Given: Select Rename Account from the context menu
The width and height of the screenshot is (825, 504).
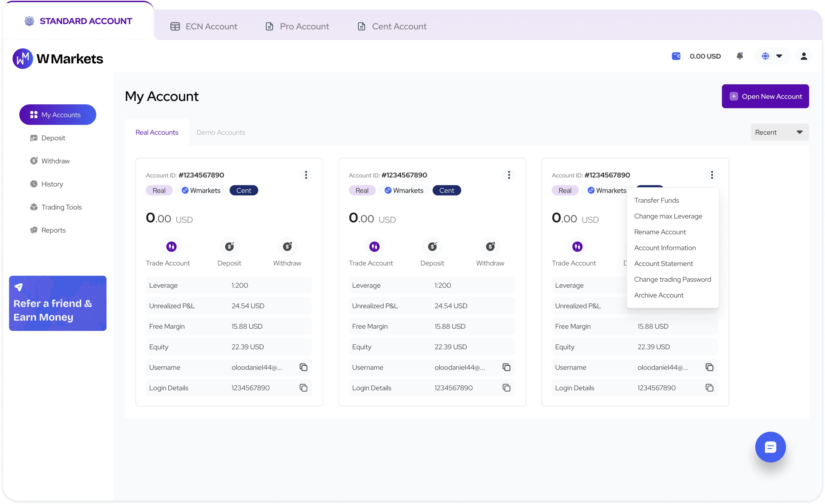Looking at the screenshot, I should pyautogui.click(x=660, y=232).
